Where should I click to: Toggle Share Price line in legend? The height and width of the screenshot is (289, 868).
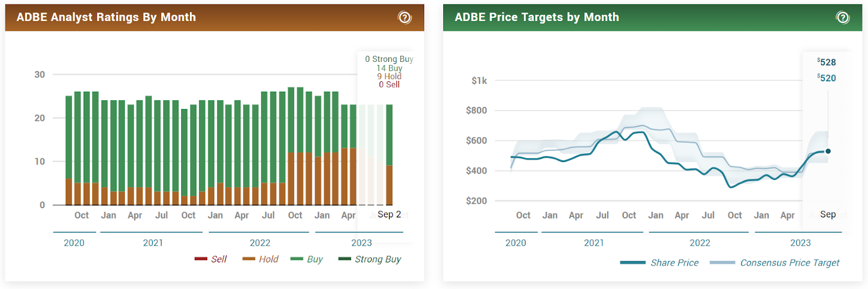tap(659, 262)
